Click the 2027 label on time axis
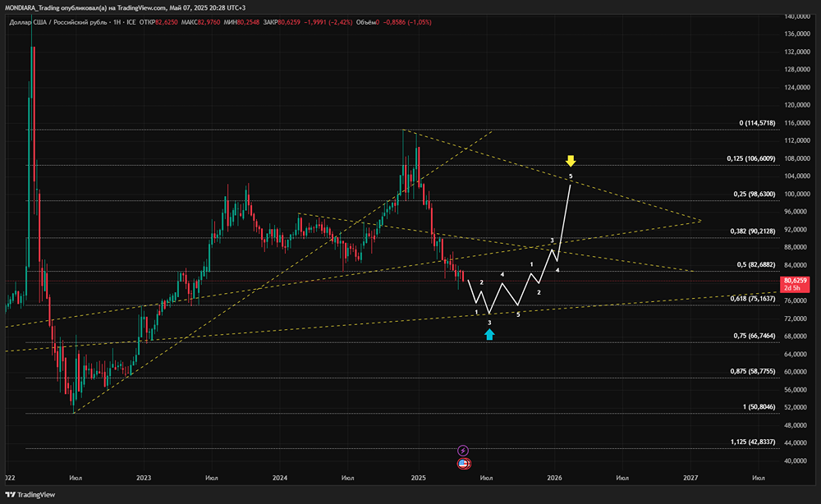The width and height of the screenshot is (821, 504). [690, 478]
